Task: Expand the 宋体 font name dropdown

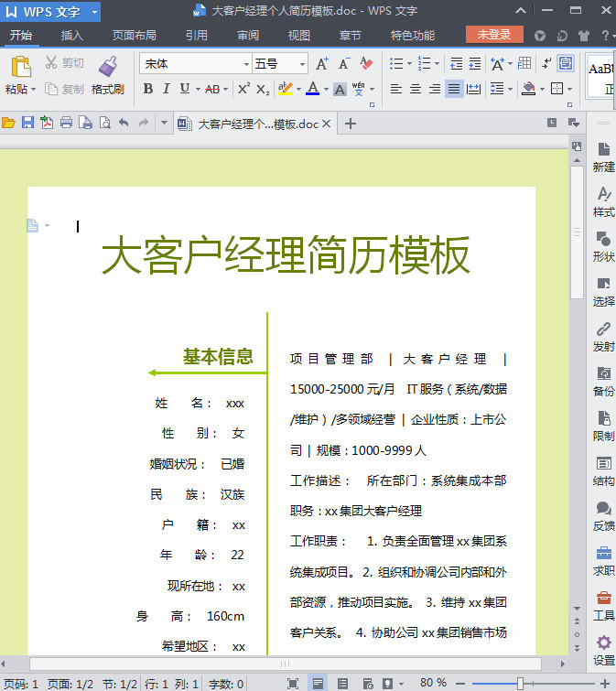Action: pyautogui.click(x=246, y=64)
